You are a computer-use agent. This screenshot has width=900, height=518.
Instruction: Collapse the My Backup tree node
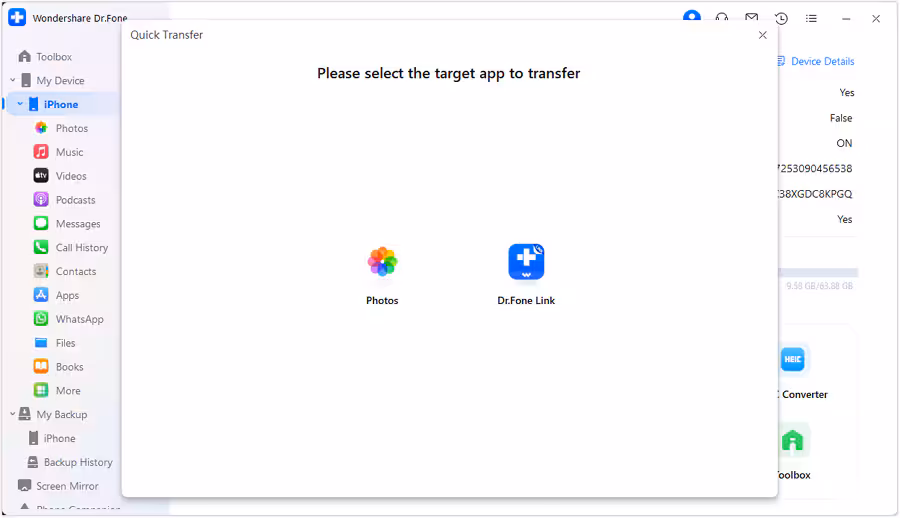pos(13,414)
